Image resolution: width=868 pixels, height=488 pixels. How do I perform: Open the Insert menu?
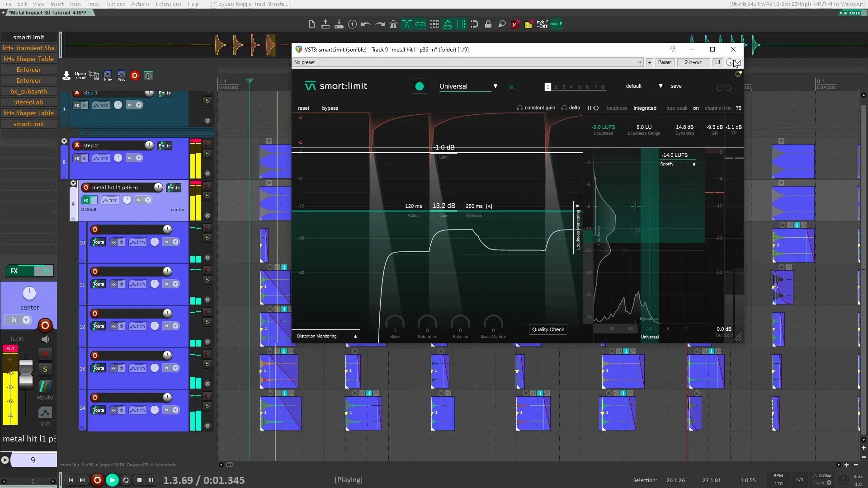(x=57, y=4)
